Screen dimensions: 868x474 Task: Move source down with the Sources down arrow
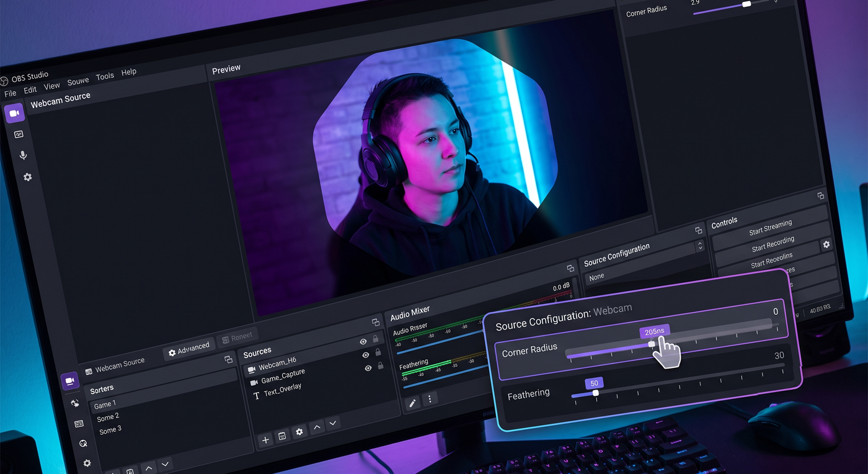coord(333,423)
